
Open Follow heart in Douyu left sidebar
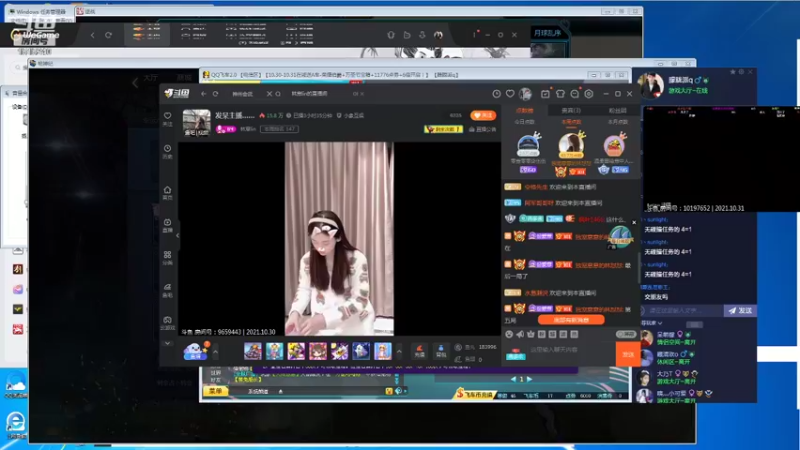coord(167,118)
